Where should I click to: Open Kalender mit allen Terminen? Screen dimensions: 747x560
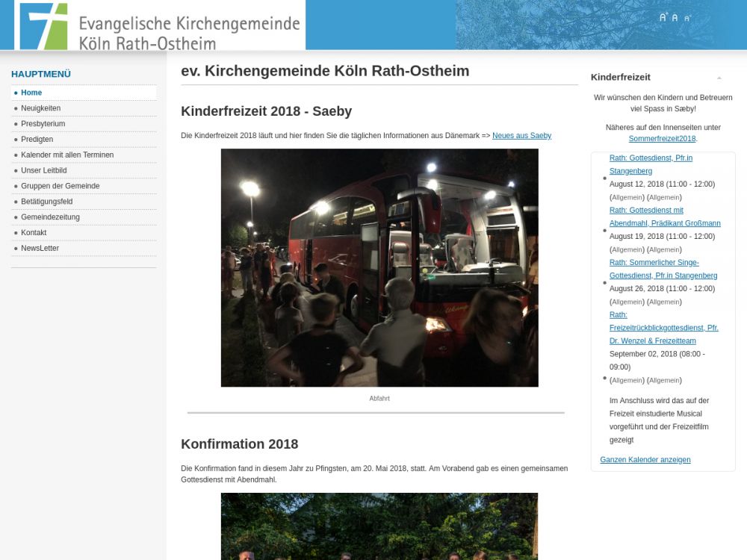click(x=67, y=155)
